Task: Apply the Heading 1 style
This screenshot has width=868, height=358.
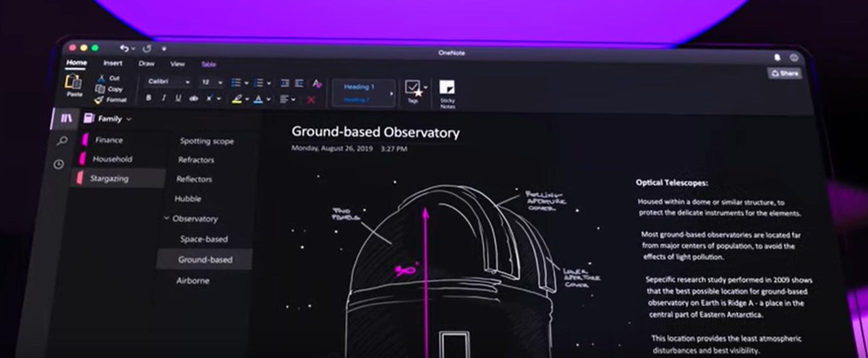Action: [x=359, y=87]
